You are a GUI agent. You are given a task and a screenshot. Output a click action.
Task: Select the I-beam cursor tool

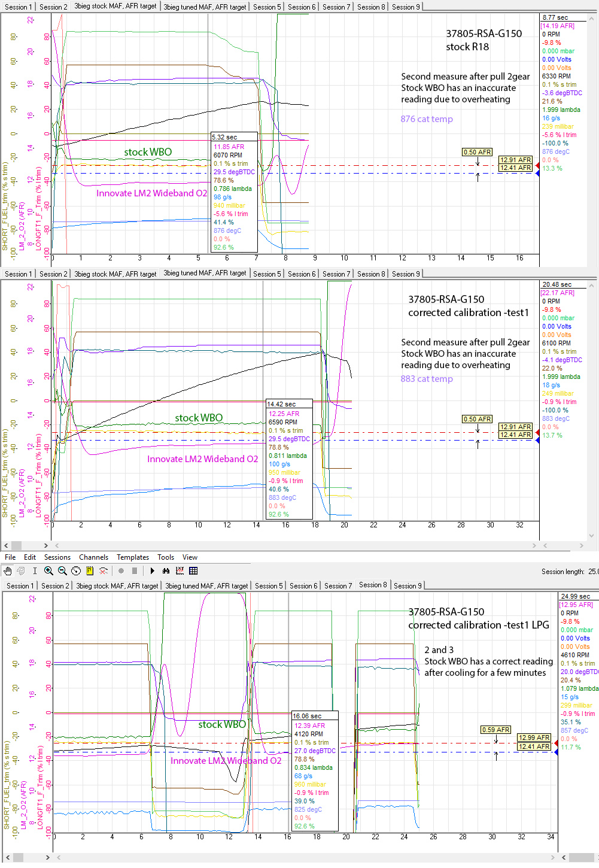click(35, 571)
